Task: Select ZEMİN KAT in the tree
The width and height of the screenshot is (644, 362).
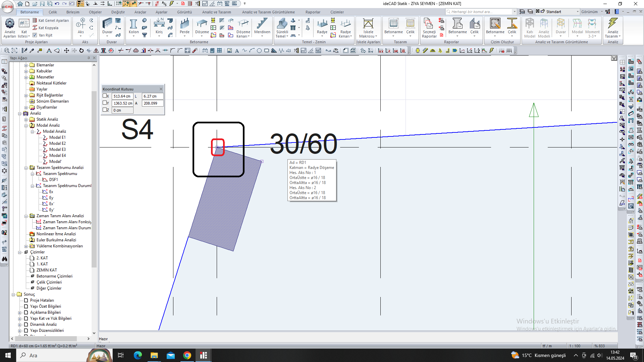Action: [x=47, y=270]
